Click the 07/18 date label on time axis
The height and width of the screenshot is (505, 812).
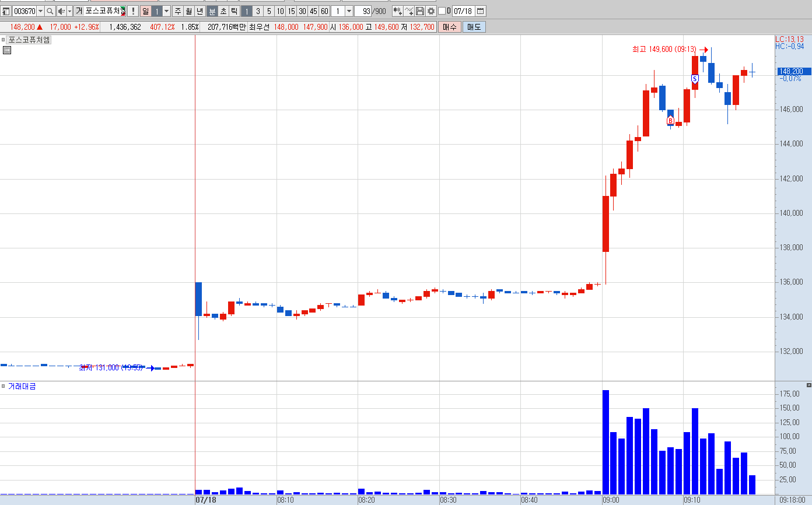point(205,500)
